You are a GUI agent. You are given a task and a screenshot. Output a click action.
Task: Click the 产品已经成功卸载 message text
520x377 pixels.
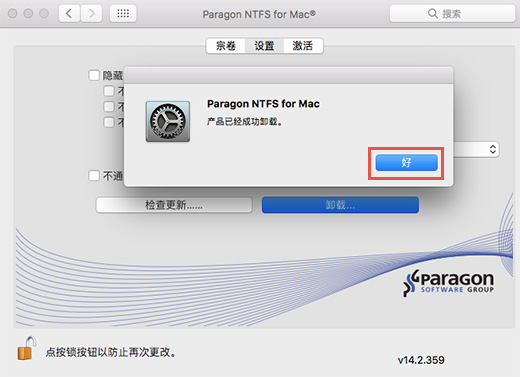tap(245, 122)
